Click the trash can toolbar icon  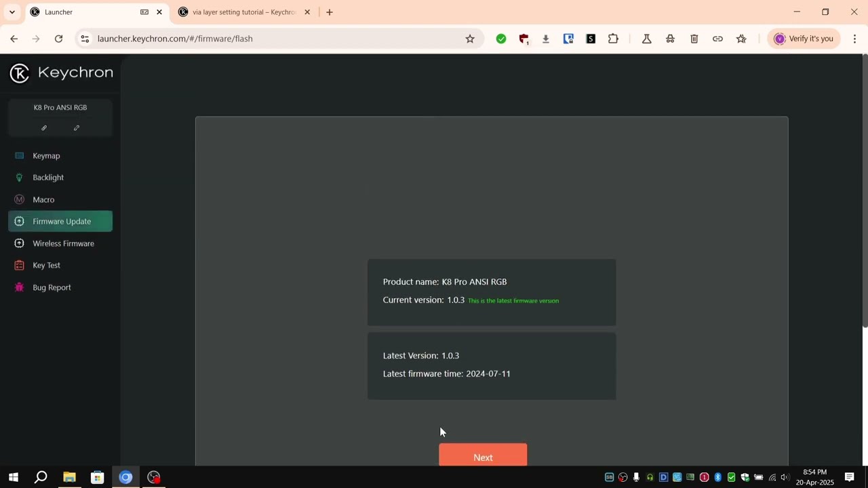(x=694, y=39)
